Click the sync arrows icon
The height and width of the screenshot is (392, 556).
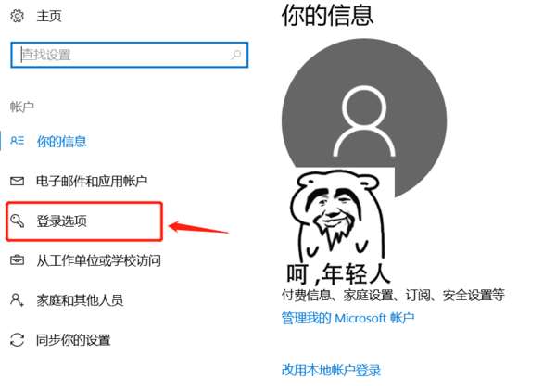click(x=17, y=339)
